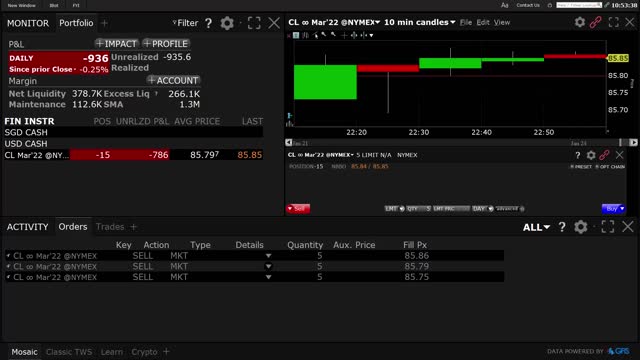Open chart File menu
640x360 pixels.
[466, 22]
